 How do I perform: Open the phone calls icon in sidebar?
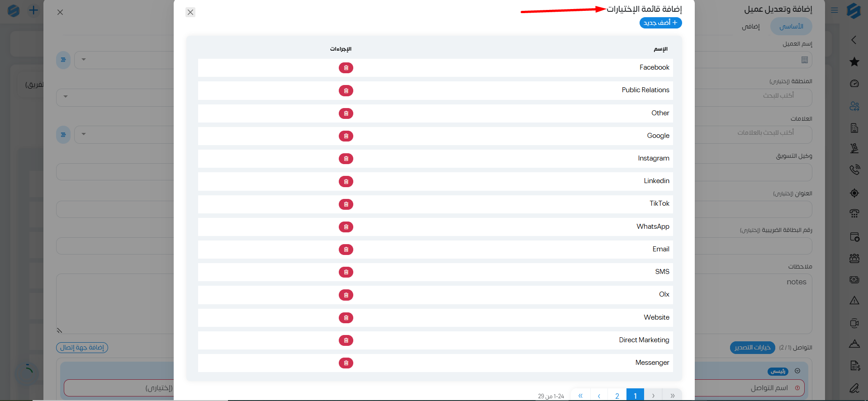(854, 170)
